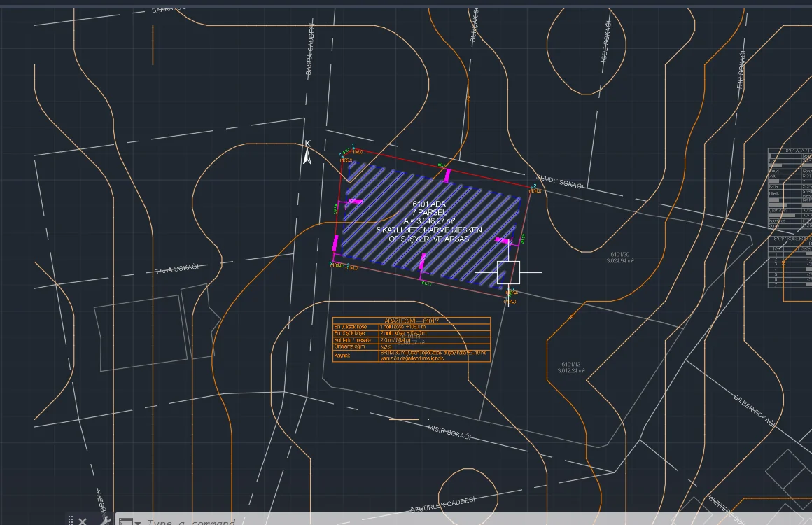Click '5 KATLI BETONARME MESKEN' text

pyautogui.click(x=429, y=230)
